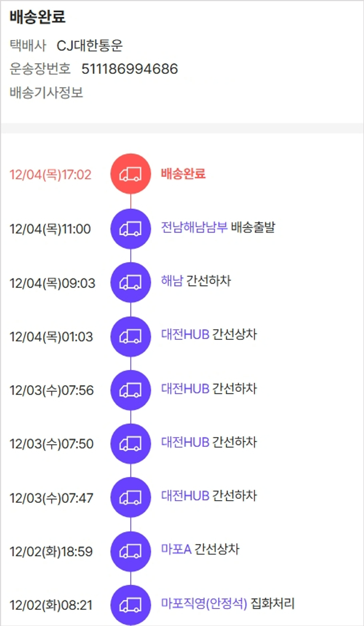Click truck icon for 12/03 07:50 entry

131,443
